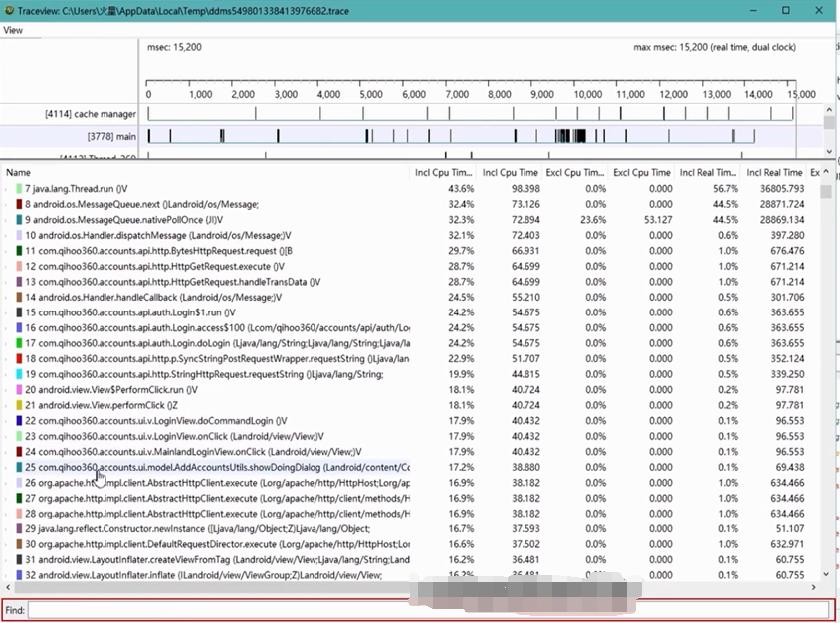This screenshot has width=840, height=623.
Task: Select 17 Login.doLogin row
Action: coord(410,343)
